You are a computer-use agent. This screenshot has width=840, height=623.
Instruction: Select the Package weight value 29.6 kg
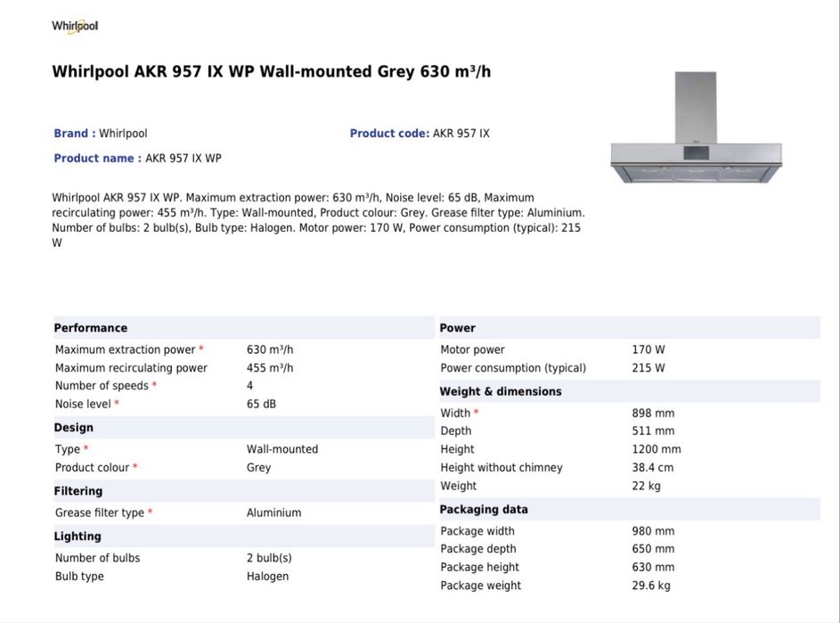(x=651, y=586)
